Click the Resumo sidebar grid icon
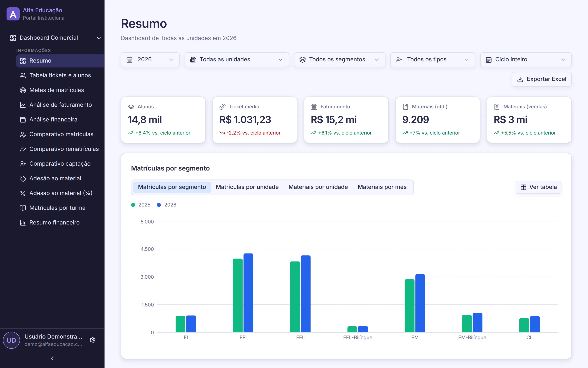Image resolution: width=588 pixels, height=368 pixels. click(x=23, y=61)
